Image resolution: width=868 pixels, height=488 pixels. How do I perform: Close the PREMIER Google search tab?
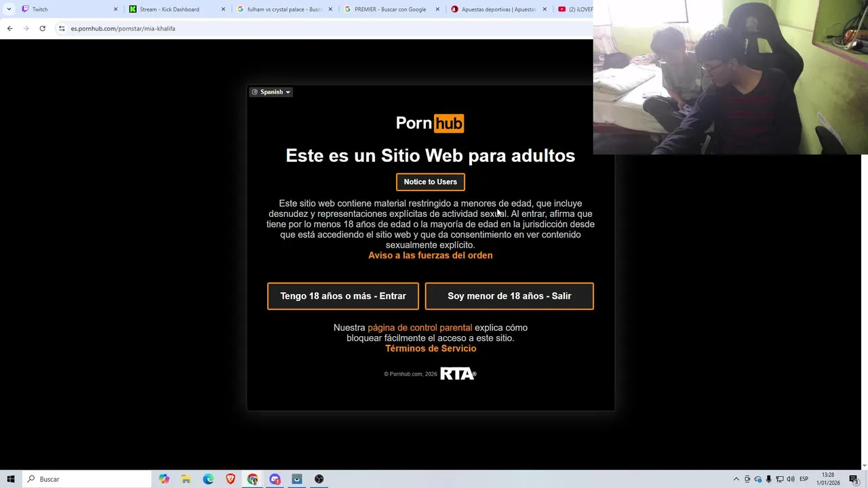point(437,9)
